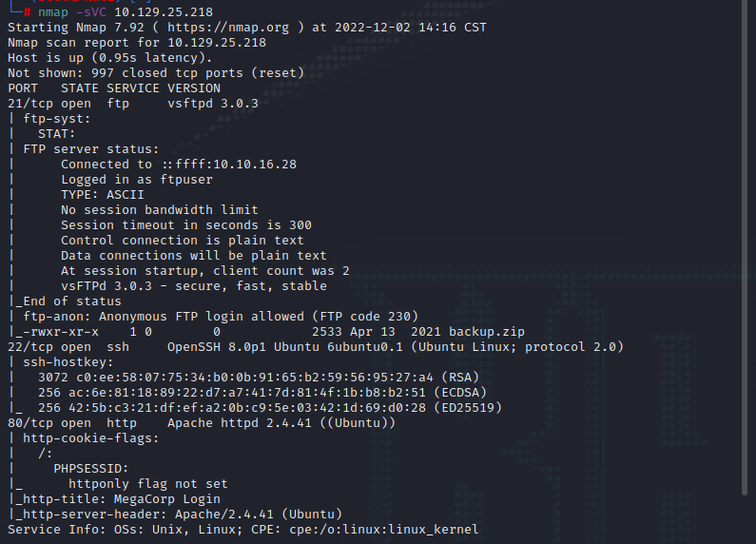Image resolution: width=756 pixels, height=544 pixels.
Task: Click 'Logged in as ftpuser' text
Action: click(137, 180)
